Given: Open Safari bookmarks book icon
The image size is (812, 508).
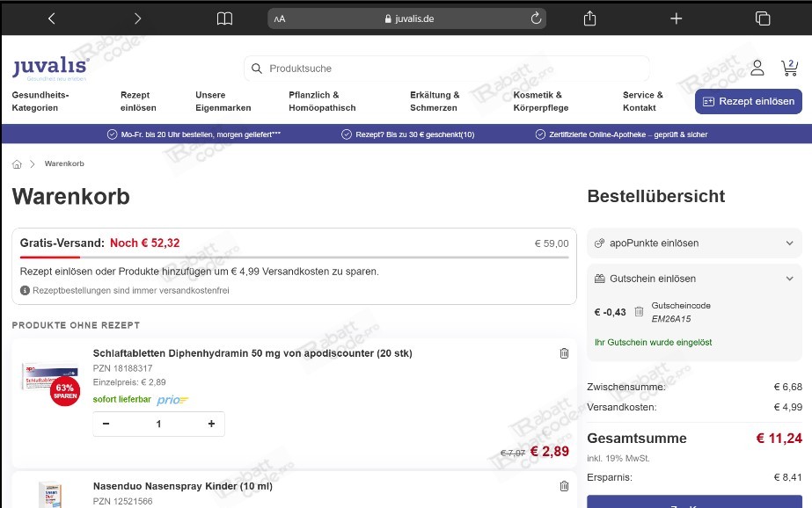Looking at the screenshot, I should [x=224, y=19].
